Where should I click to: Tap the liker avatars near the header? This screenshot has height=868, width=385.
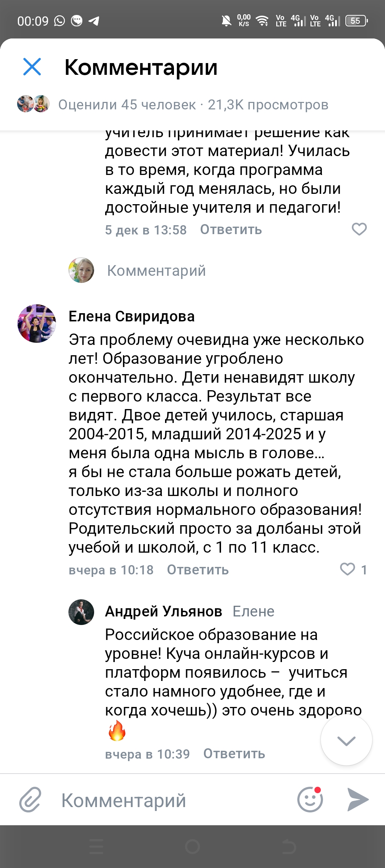point(33,104)
